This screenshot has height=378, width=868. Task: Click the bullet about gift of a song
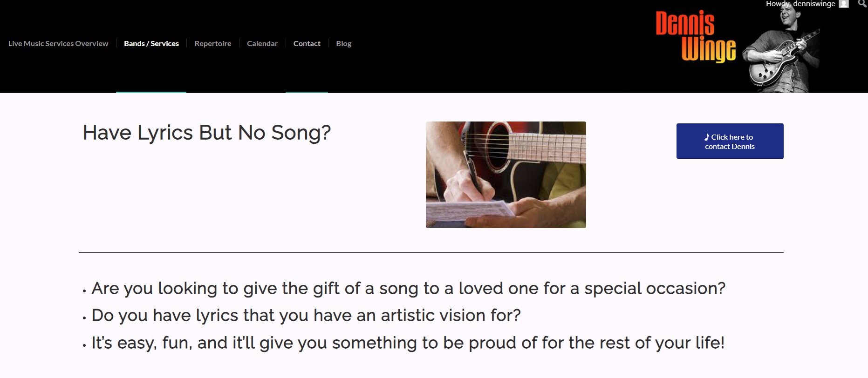[408, 289]
